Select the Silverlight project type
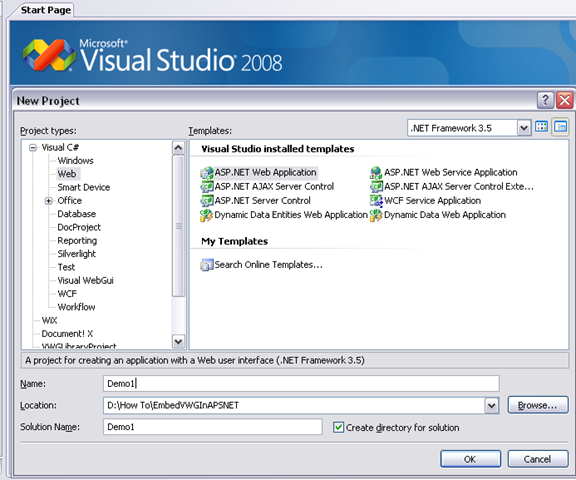Screen dimensions: 576x480 (x=77, y=254)
